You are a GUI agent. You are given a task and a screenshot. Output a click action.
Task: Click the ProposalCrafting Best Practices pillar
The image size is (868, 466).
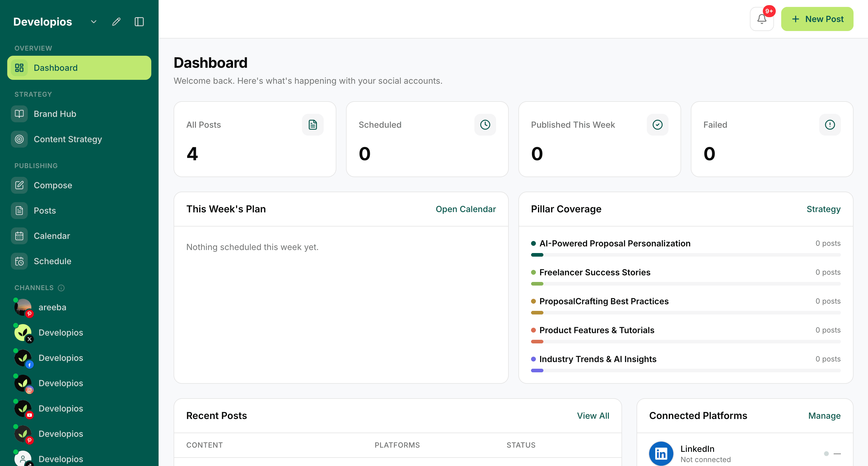click(x=604, y=301)
